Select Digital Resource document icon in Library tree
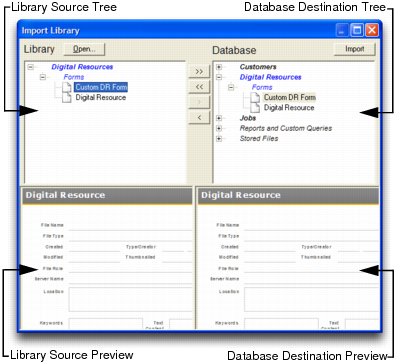The image size is (398, 363). tap(67, 97)
